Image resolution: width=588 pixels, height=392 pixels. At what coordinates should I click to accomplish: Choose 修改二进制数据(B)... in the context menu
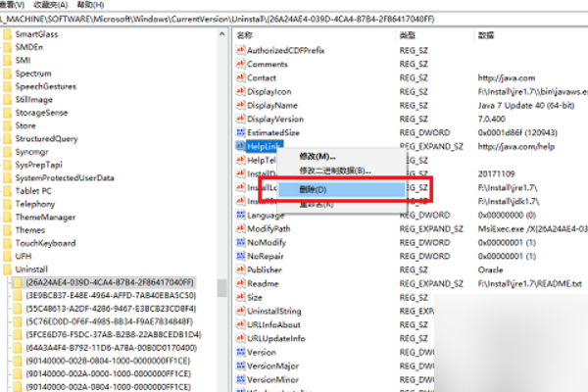point(335,171)
